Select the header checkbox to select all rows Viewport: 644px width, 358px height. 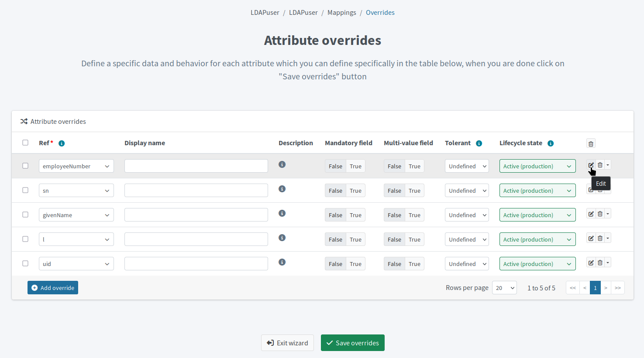(x=25, y=143)
